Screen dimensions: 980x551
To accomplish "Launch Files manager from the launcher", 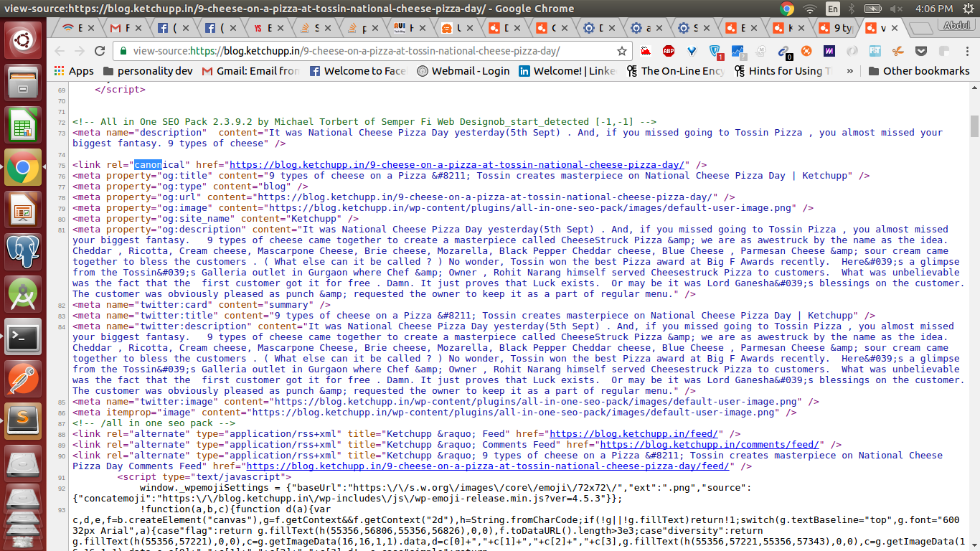I will (23, 82).
